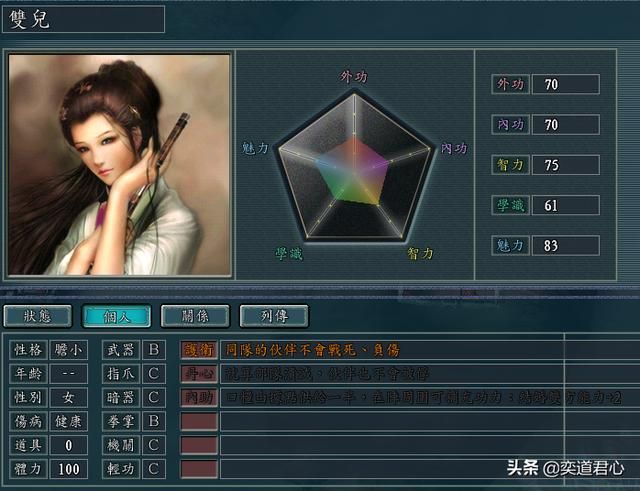The image size is (640, 491).
Task: Switch to the 狀態 tab
Action: (38, 316)
